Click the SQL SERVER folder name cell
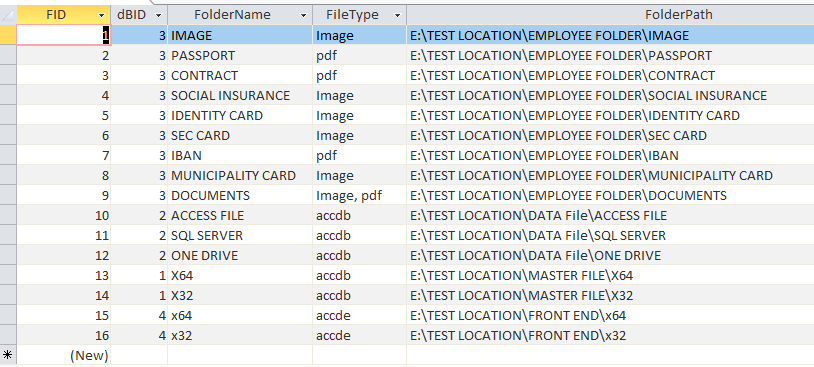Image resolution: width=814 pixels, height=367 pixels. [x=240, y=235]
